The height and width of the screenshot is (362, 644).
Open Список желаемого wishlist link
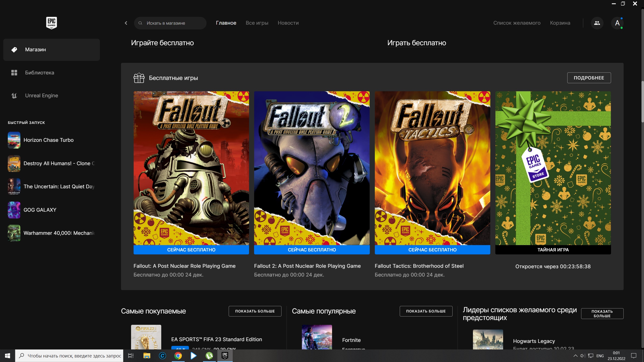(517, 23)
